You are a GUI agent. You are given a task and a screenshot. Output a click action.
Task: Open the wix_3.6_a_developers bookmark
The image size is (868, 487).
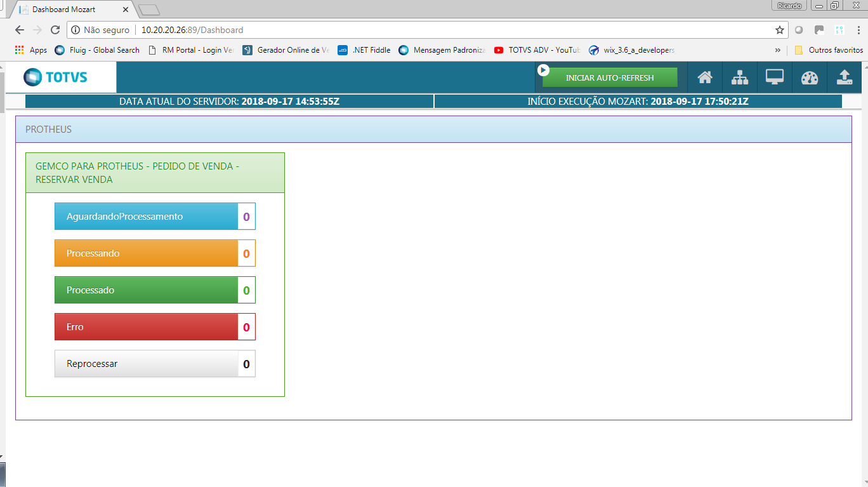[633, 50]
